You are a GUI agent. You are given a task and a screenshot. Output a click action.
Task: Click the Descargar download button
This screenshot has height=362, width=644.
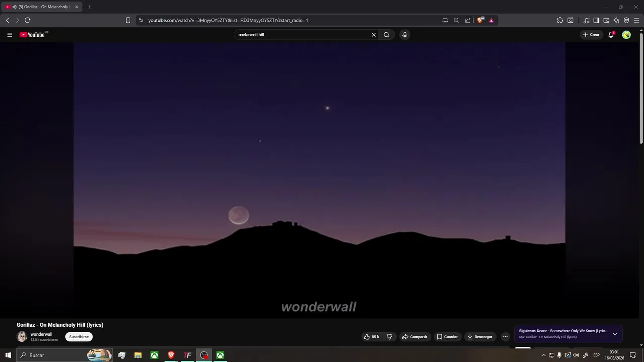click(x=480, y=337)
